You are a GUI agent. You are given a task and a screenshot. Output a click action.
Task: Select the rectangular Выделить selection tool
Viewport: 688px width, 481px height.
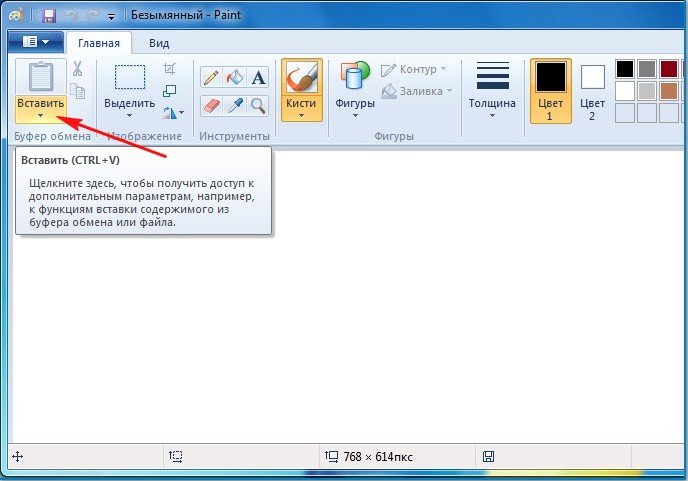tap(130, 77)
